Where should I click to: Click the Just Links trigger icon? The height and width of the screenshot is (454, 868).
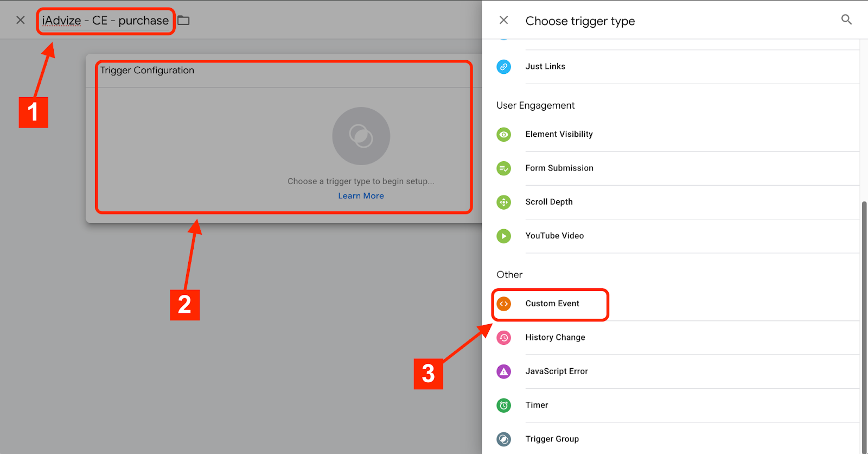(503, 67)
